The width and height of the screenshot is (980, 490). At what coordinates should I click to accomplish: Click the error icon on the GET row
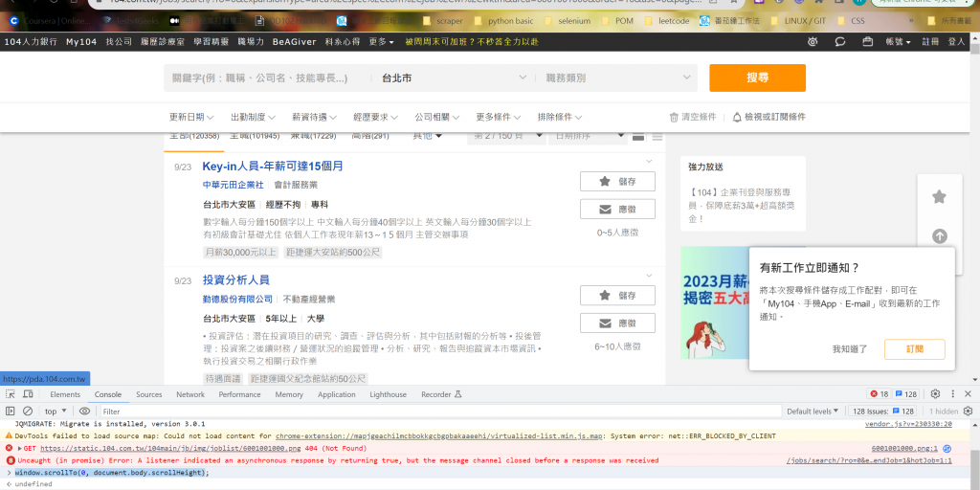pyautogui.click(x=9, y=448)
